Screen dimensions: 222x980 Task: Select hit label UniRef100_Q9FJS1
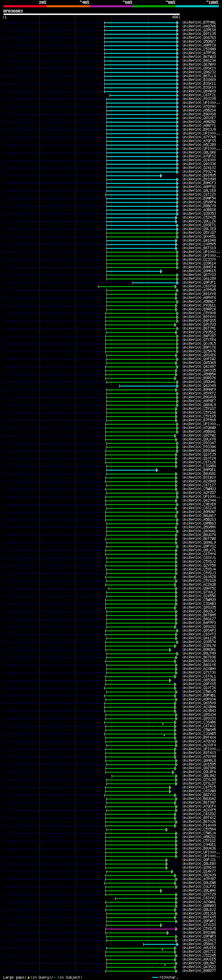point(199,860)
